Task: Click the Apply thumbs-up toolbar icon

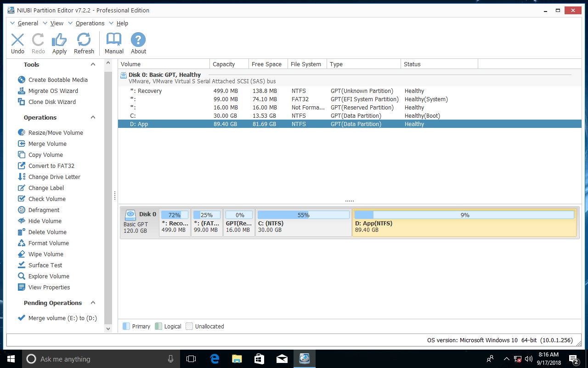Action: 59,42
